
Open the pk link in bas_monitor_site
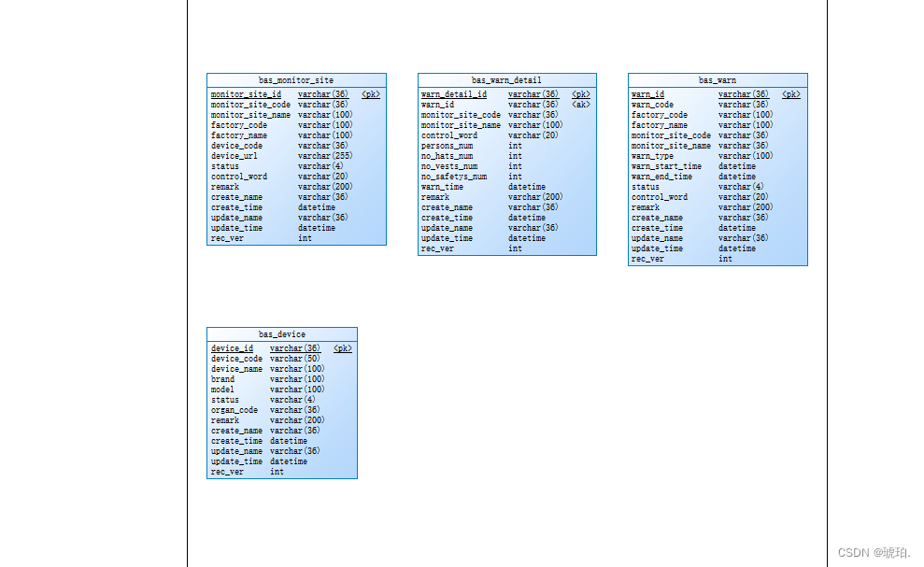point(371,93)
